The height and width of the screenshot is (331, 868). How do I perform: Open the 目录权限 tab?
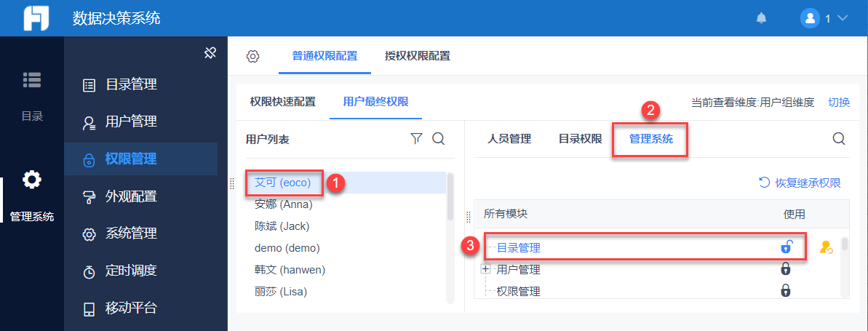coord(580,138)
